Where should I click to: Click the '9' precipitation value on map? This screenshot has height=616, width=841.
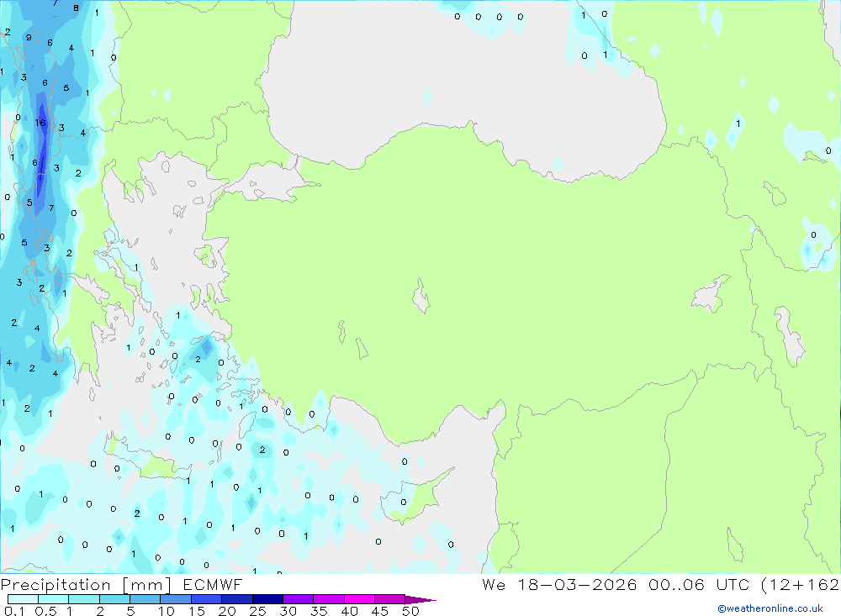[x=29, y=38]
